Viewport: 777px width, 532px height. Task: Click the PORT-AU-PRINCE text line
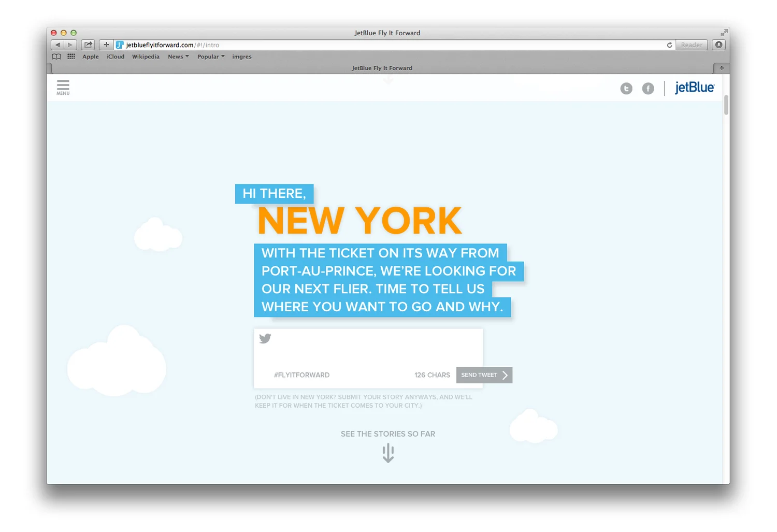click(x=388, y=271)
